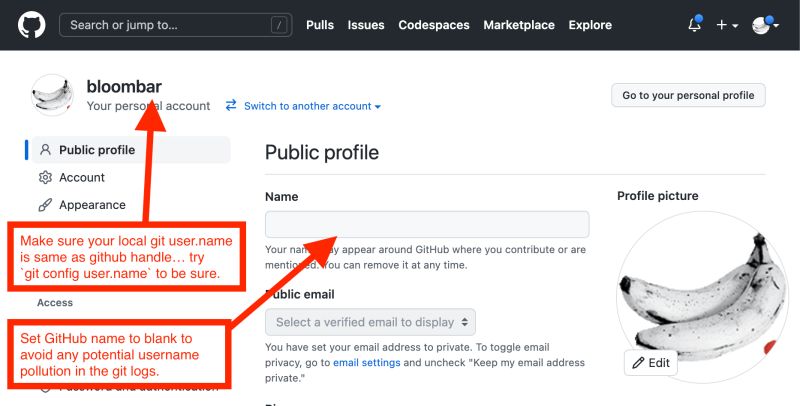Viewport: 800px width, 406px height.
Task: Open Appearance settings in sidebar
Action: pos(92,205)
